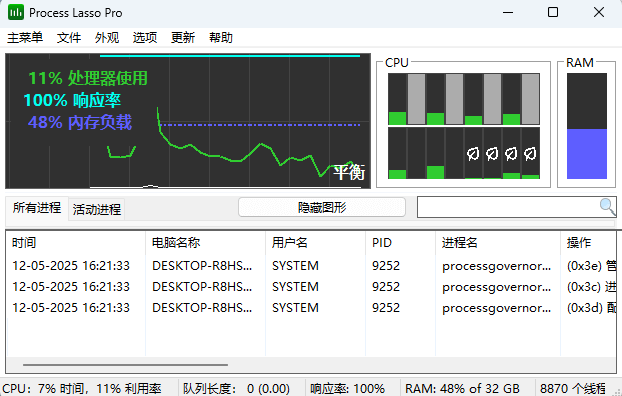This screenshot has width=622, height=396.
Task: Click the second parked-core leaf icon
Action: [x=492, y=154]
